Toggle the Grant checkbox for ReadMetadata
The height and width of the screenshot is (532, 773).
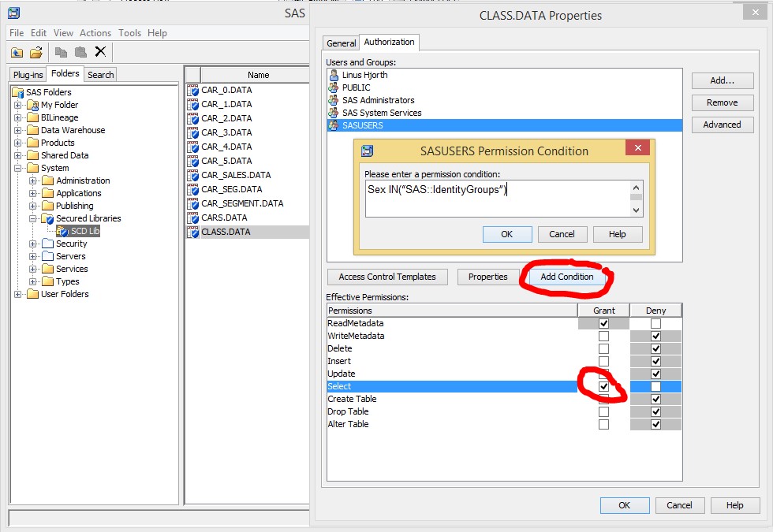(603, 324)
